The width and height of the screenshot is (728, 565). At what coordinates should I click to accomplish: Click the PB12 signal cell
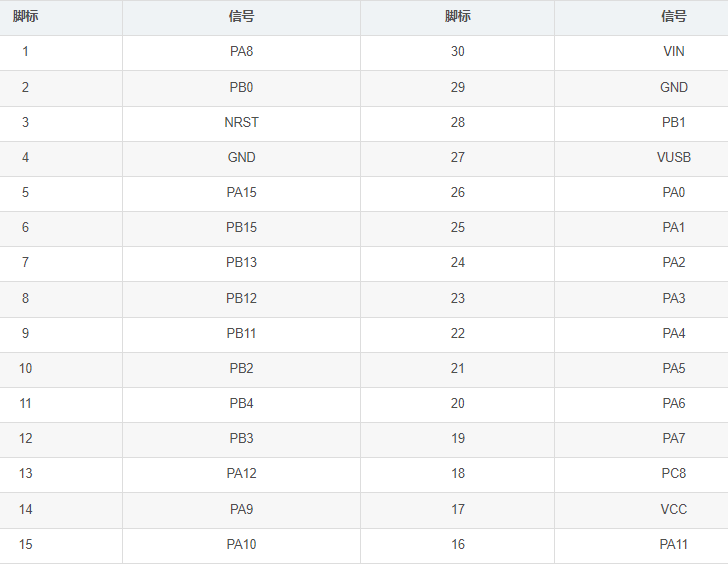(x=241, y=298)
